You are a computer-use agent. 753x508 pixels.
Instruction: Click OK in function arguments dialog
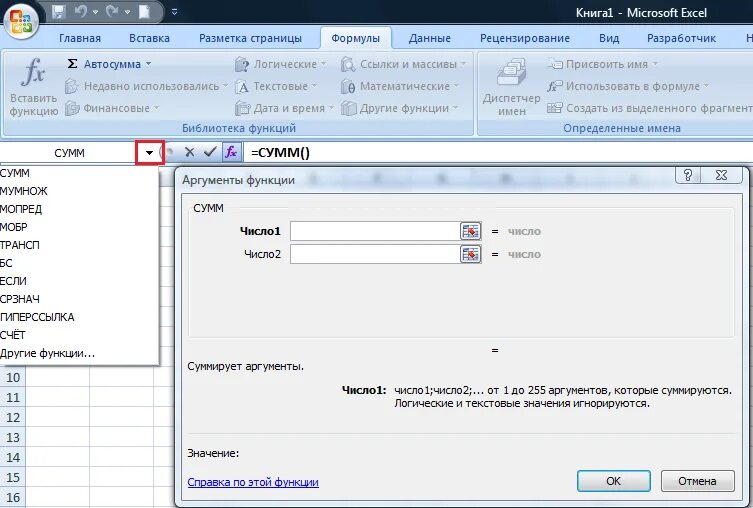coord(614,481)
